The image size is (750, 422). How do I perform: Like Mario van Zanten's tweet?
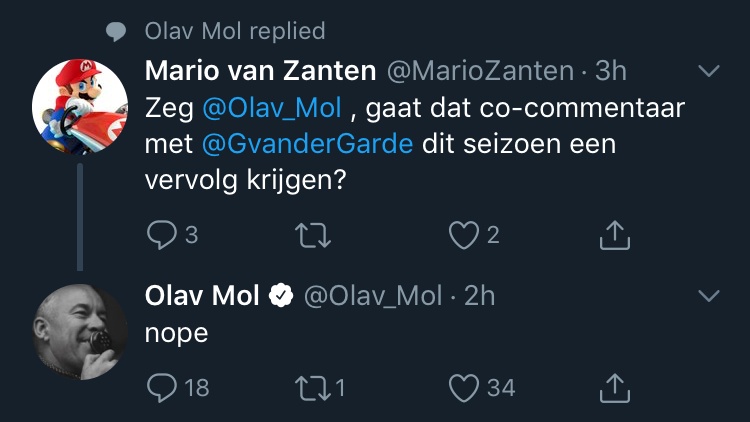(x=462, y=235)
